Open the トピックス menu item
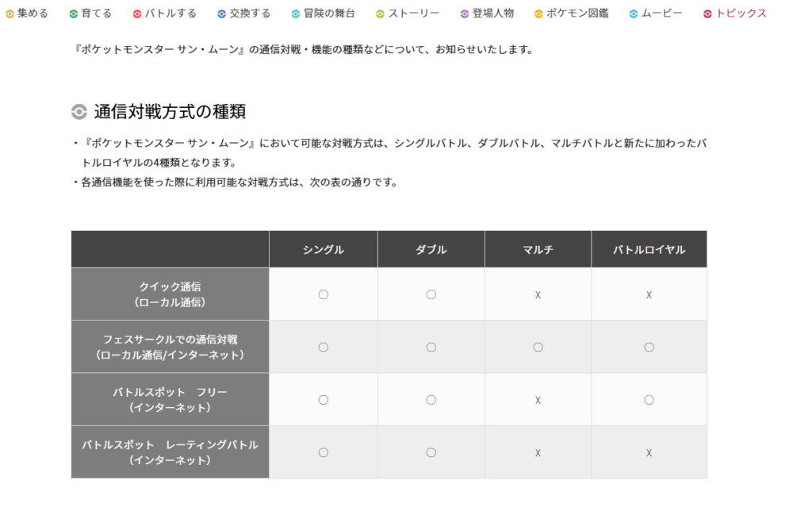The height and width of the screenshot is (515, 812). (x=741, y=13)
